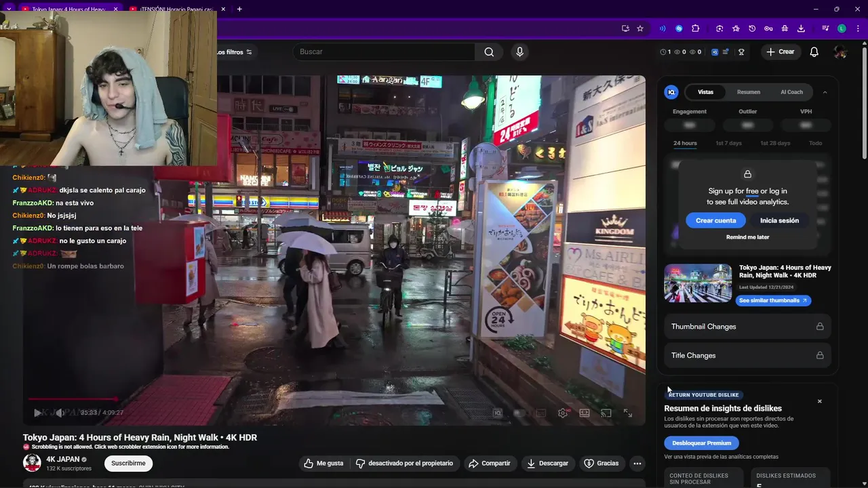
Task: Switch to theater mode
Action: click(585, 413)
